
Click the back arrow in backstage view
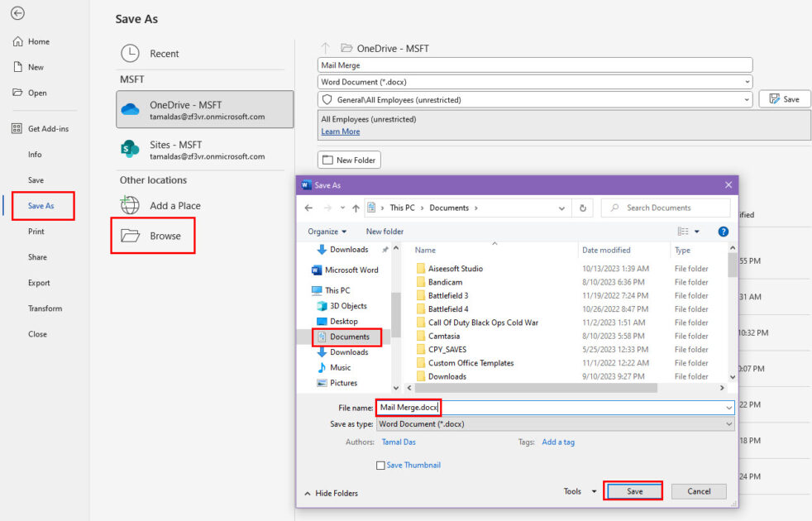click(x=17, y=13)
